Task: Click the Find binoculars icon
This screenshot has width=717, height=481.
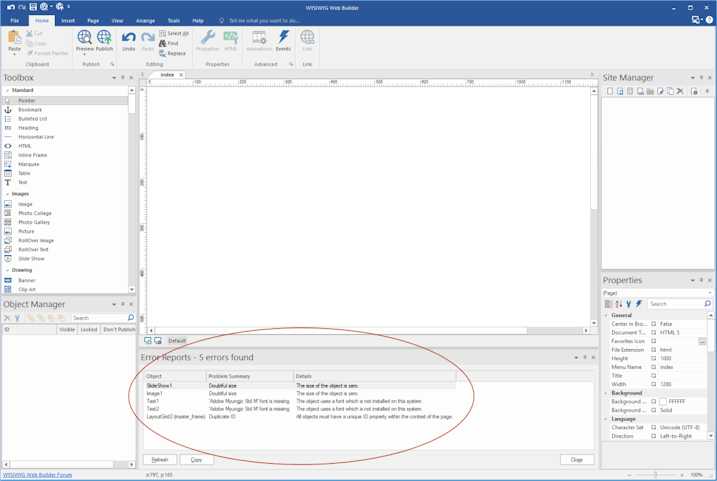Action: tap(162, 43)
